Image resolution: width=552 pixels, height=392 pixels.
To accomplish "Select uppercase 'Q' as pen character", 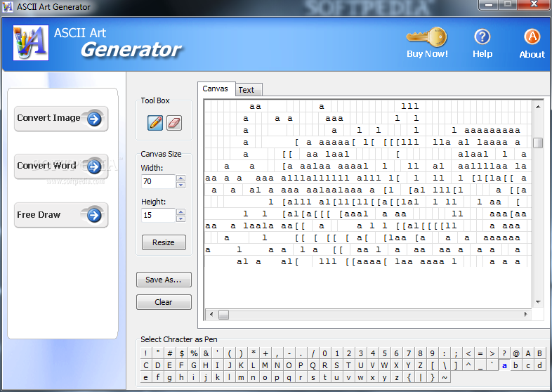I will [313, 365].
